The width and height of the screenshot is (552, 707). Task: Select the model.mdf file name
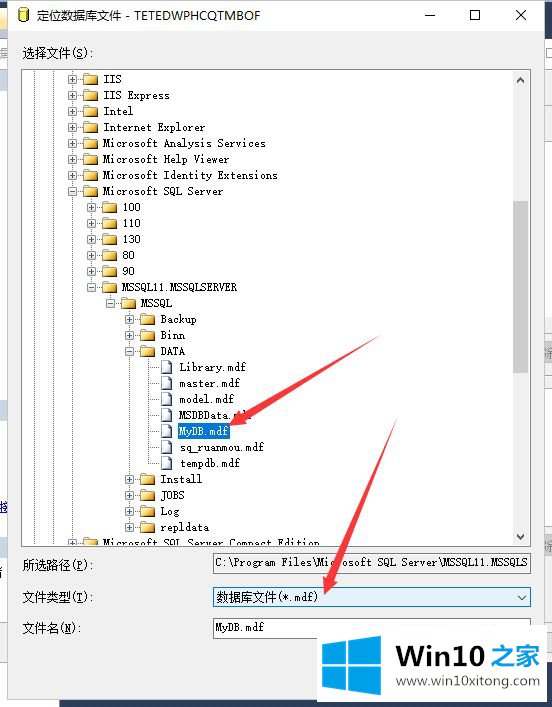pos(207,399)
